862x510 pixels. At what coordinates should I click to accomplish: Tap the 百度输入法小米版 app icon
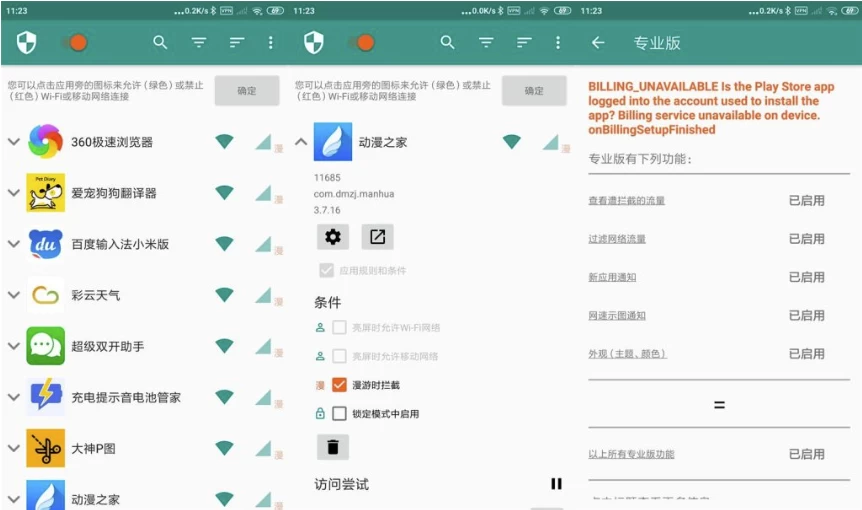point(46,244)
